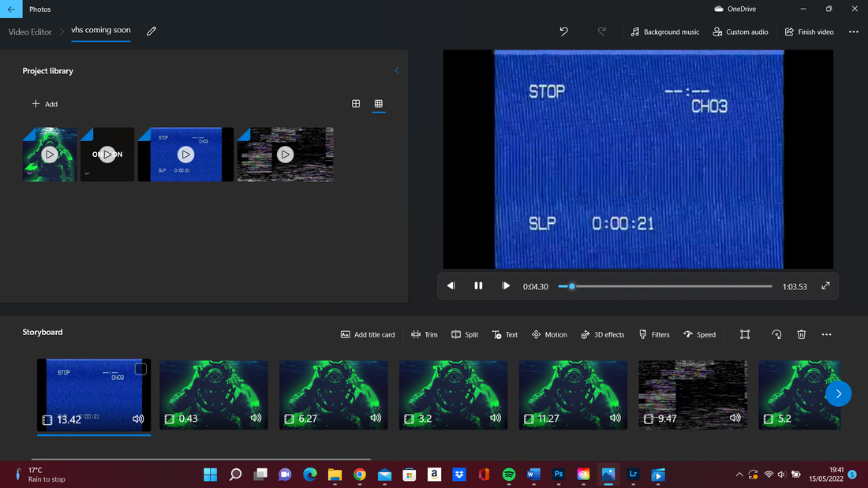
Task: Open Google Chrome from the taskbar
Action: click(x=360, y=475)
